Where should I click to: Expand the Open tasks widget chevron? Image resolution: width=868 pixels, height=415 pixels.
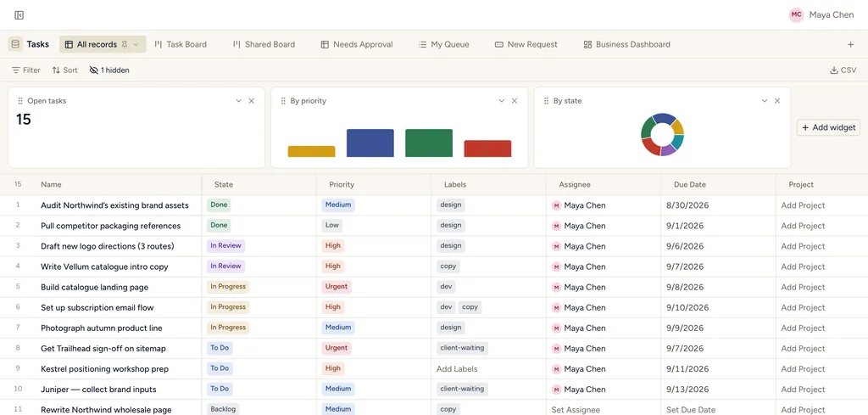(x=238, y=101)
